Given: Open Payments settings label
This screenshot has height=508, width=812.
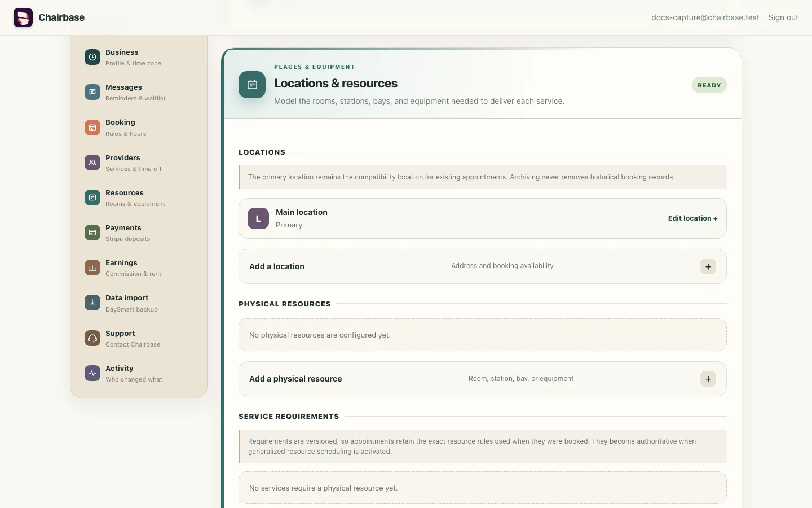Looking at the screenshot, I should (x=123, y=227).
